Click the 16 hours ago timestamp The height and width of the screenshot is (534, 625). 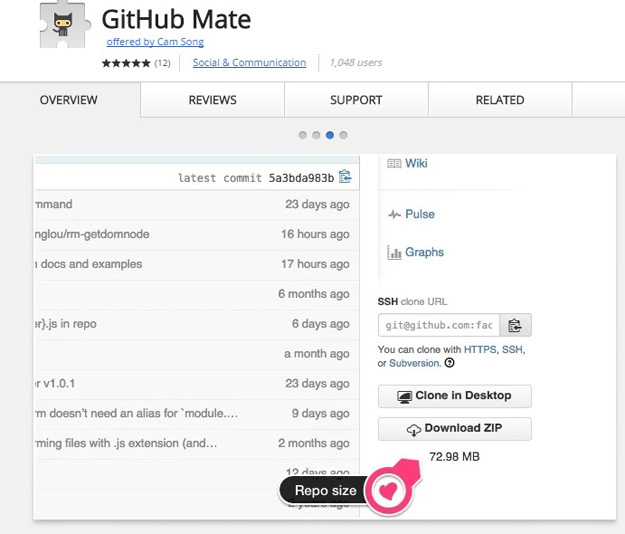pos(315,234)
